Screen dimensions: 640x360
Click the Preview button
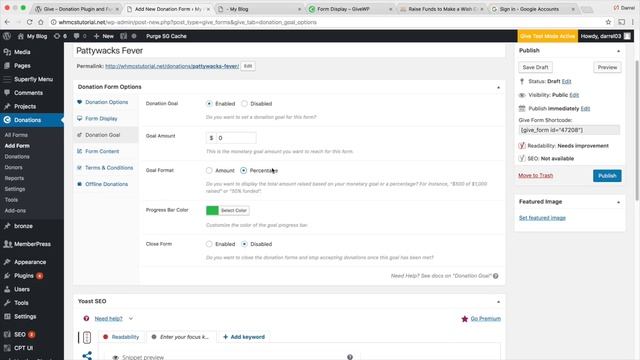[607, 67]
